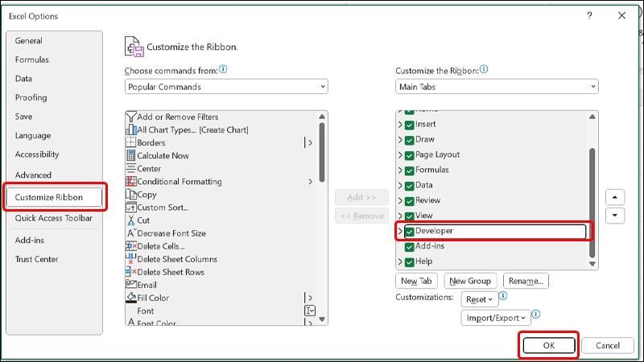
Task: Click info icon beside Import/Export
Action: coord(535,315)
